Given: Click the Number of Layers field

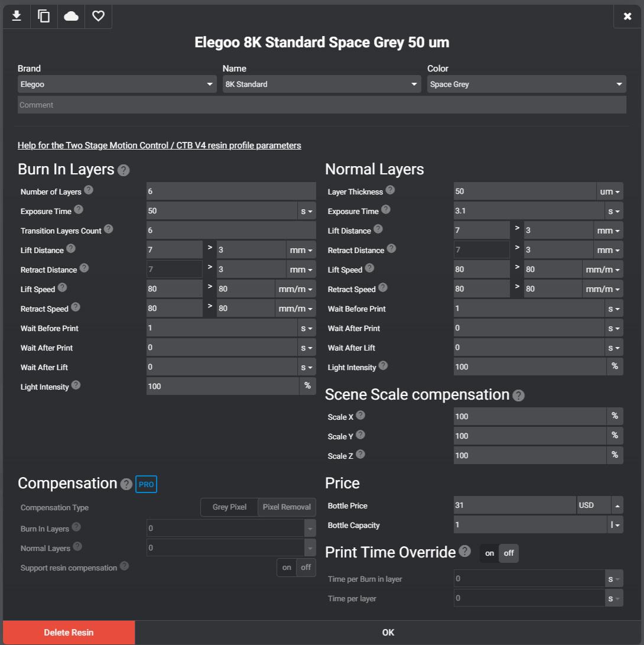Looking at the screenshot, I should tap(231, 192).
